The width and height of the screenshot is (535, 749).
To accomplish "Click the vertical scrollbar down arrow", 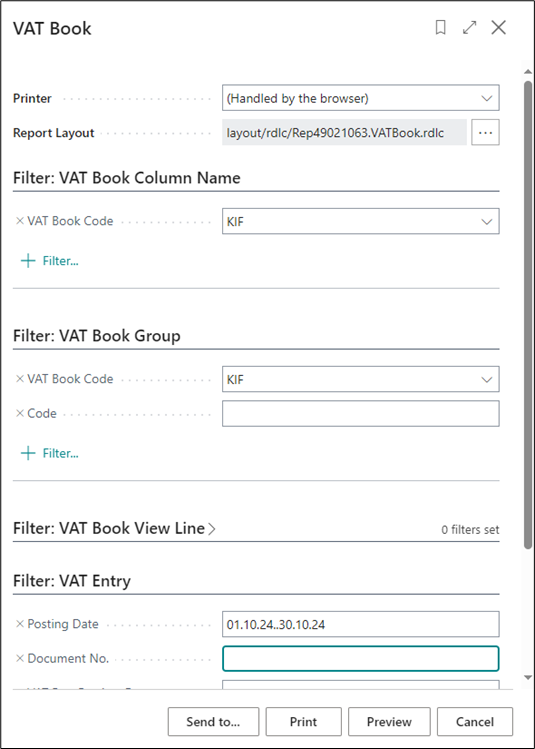I will click(528, 677).
